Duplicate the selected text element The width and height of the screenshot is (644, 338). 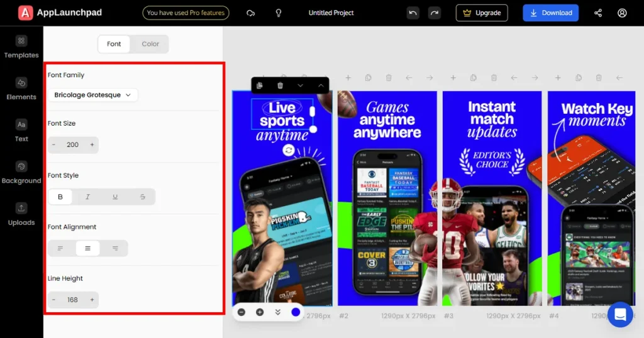pos(260,85)
